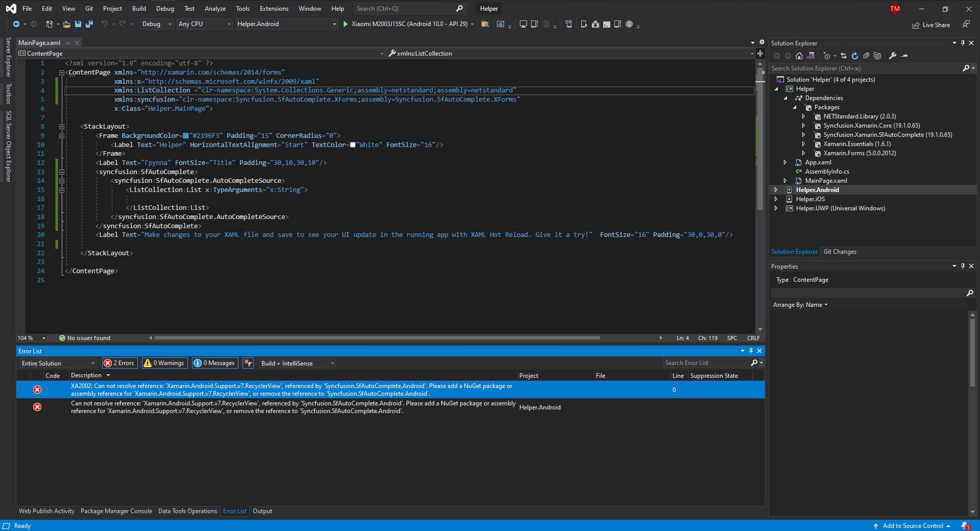980x531 pixels.
Task: Click the White color swatch on line 10
Action: pos(352,145)
